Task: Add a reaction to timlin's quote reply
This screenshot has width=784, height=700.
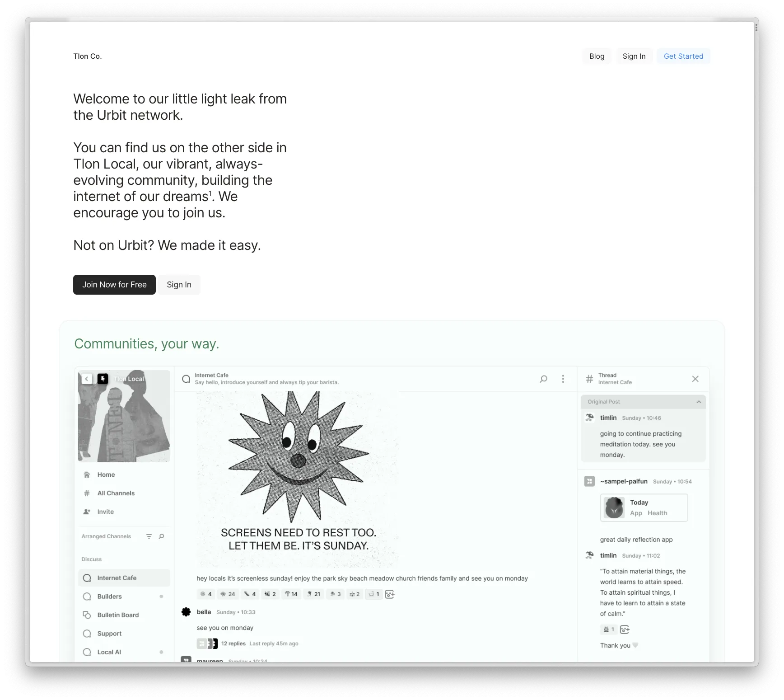Action: (625, 630)
